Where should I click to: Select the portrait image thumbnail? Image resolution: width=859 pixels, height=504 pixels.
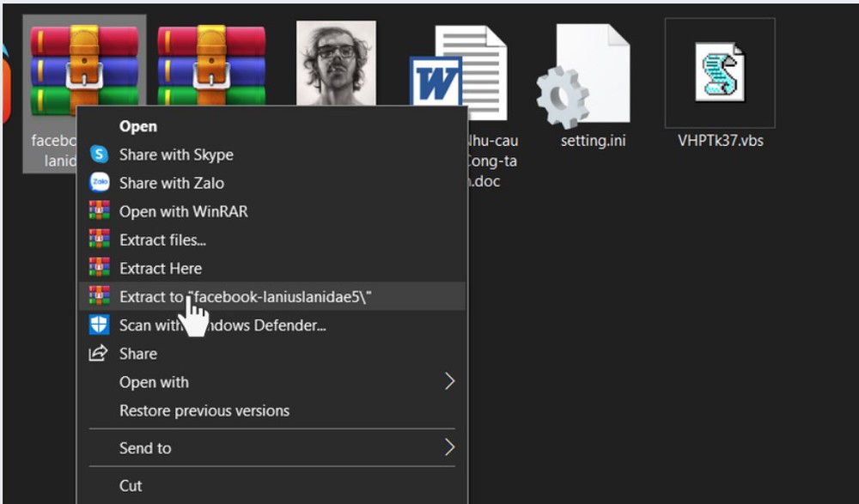point(336,63)
